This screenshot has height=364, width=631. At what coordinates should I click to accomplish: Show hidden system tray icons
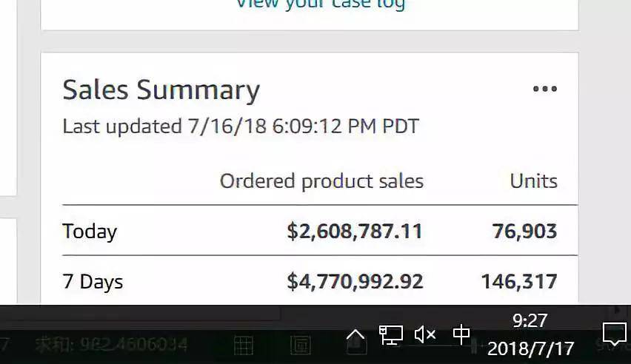(355, 335)
